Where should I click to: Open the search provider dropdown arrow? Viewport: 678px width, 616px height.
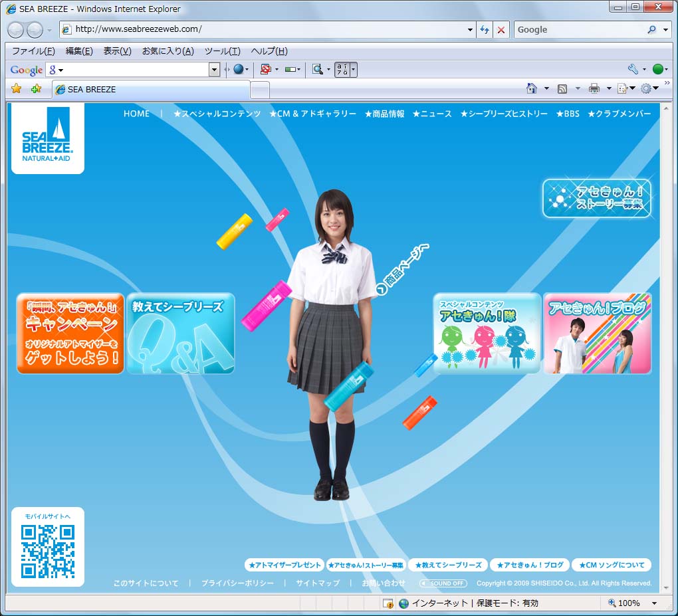(x=665, y=30)
